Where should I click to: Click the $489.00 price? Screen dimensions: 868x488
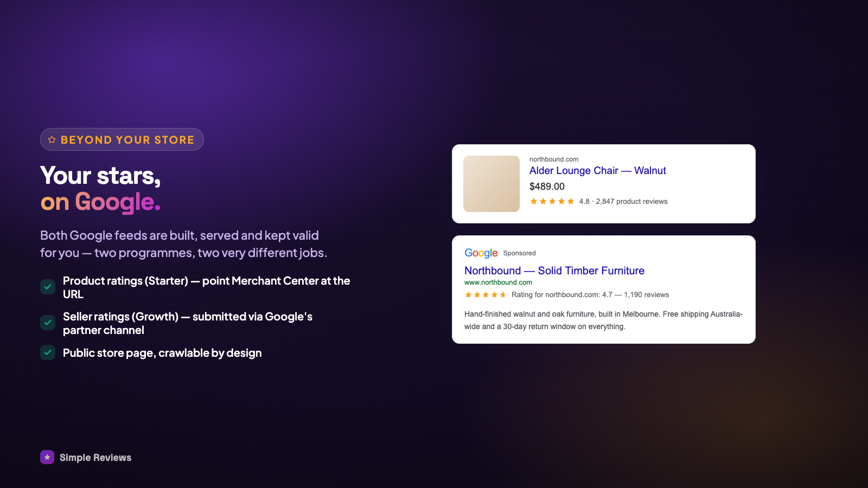pyautogui.click(x=547, y=187)
